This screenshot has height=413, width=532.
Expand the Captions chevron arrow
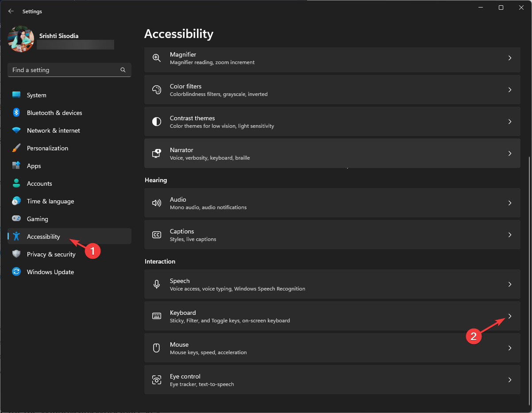pos(510,235)
